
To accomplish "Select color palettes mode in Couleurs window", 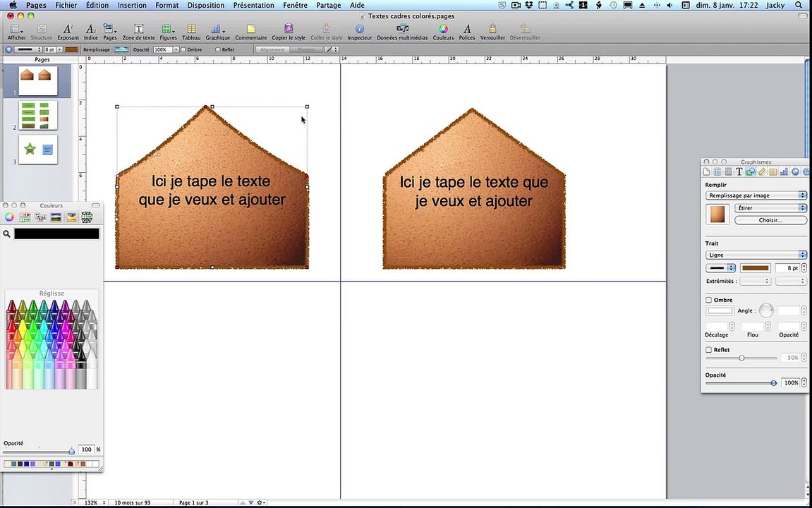I will [x=40, y=217].
